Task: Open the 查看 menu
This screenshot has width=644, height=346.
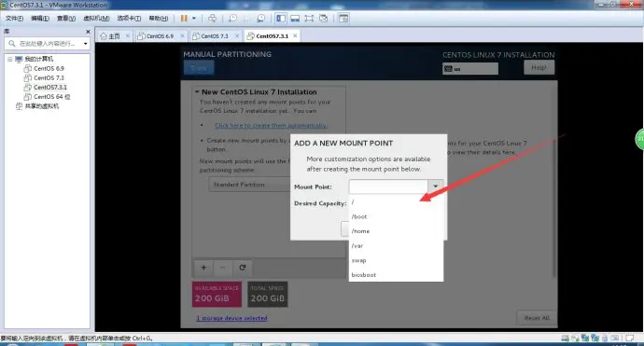Action: coord(65,19)
